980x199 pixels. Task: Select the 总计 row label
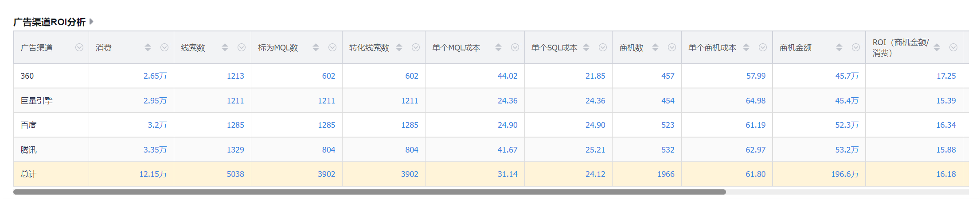pyautogui.click(x=28, y=174)
